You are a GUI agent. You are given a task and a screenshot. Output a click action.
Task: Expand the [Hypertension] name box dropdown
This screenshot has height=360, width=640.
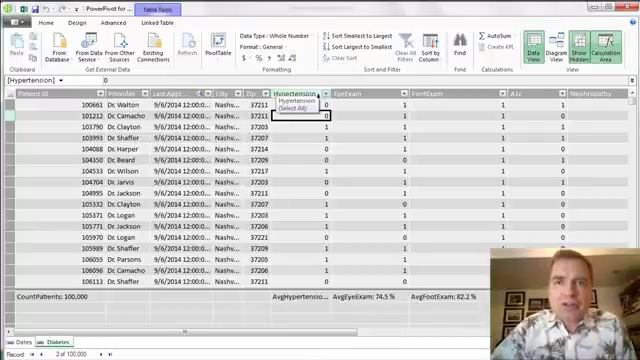coord(61,80)
